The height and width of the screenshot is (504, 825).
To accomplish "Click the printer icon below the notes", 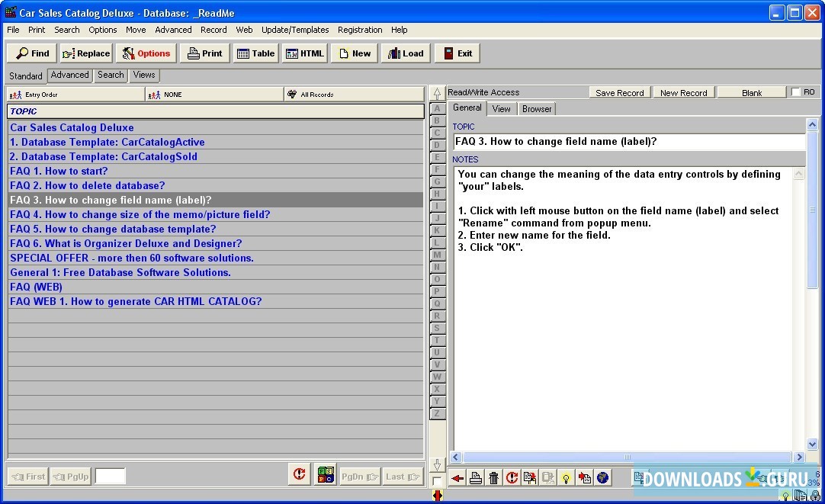I will click(475, 478).
